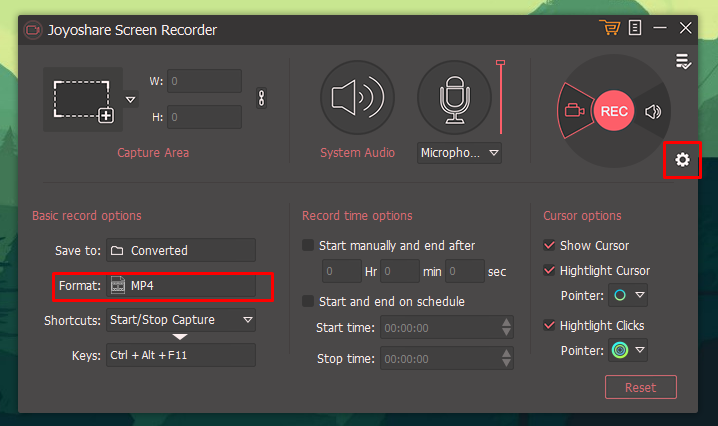Screen dimensions: 718x426
Task: Click the Hr duration field
Action: (342, 271)
